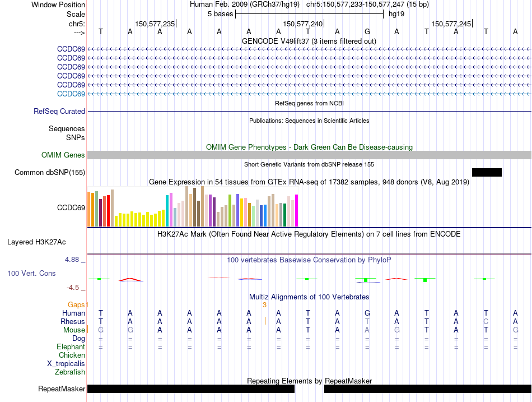Click the right RepeatMasker black block
Viewport: 532px width, 402px height.
click(x=427, y=389)
